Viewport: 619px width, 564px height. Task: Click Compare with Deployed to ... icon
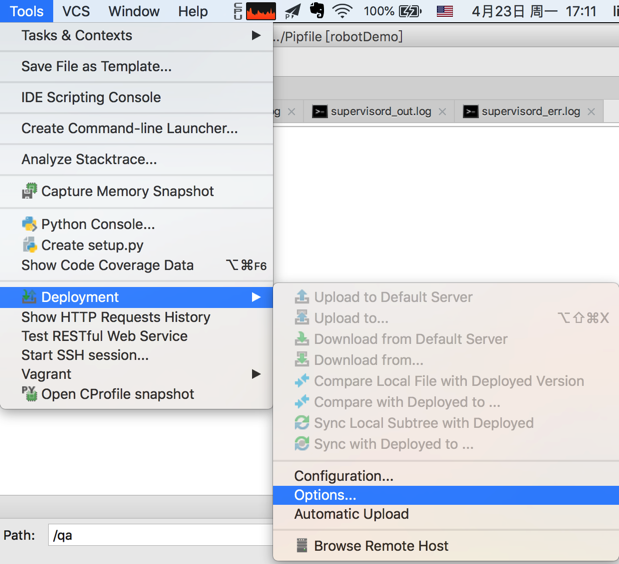click(x=302, y=402)
